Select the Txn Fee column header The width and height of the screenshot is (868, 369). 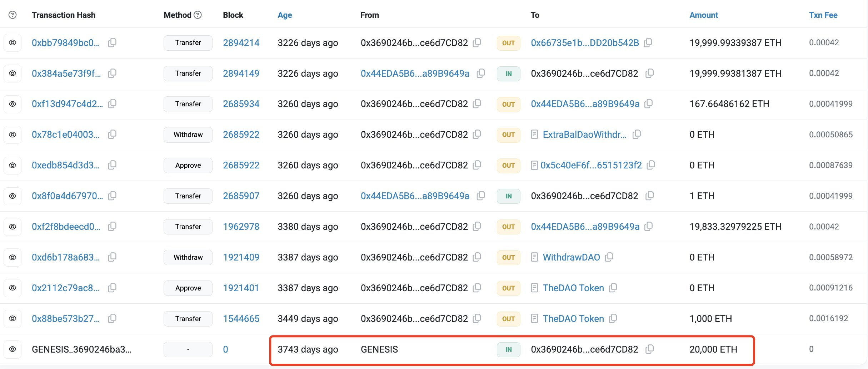tap(823, 15)
